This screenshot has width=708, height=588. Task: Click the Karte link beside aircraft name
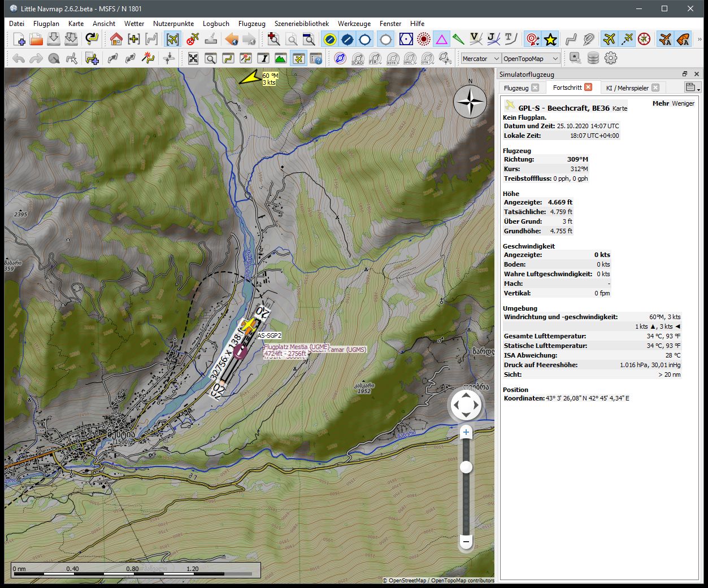coord(620,108)
